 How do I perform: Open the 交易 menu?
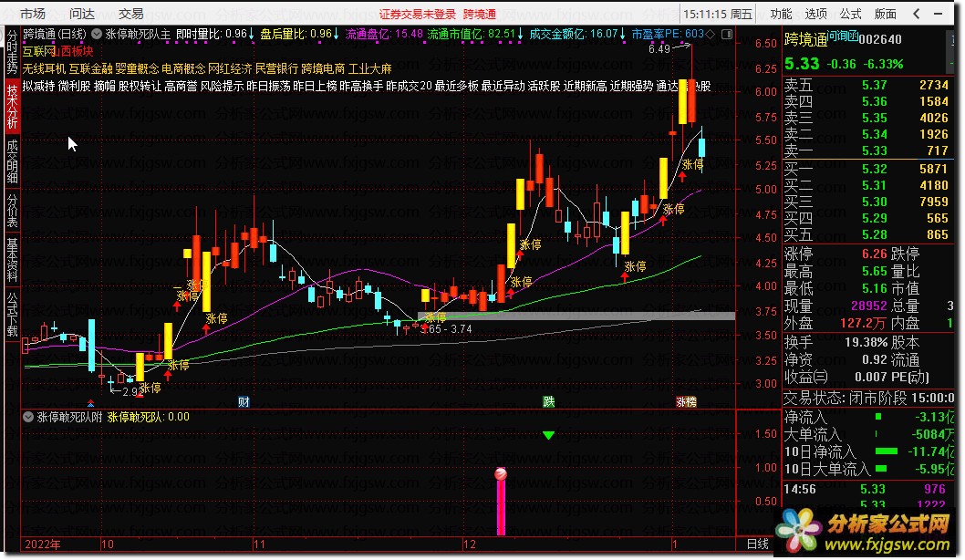tap(131, 14)
